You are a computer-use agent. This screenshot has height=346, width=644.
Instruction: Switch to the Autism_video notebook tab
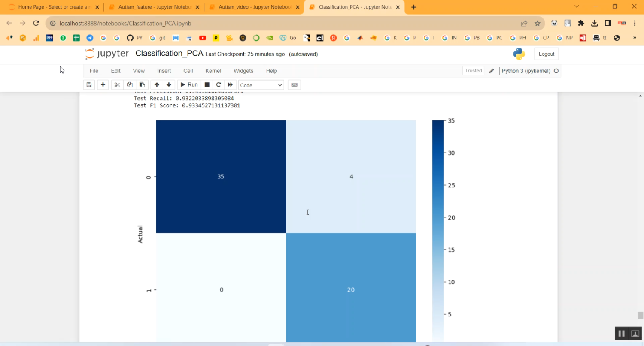[254, 7]
